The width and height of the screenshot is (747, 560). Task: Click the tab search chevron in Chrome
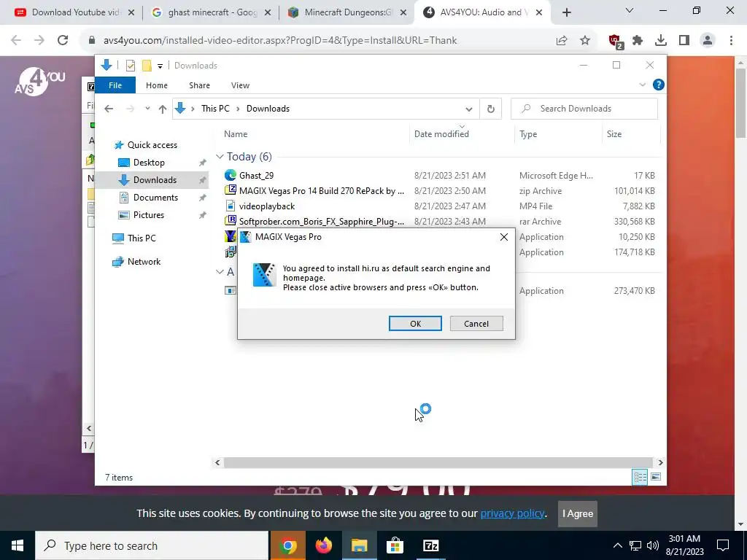point(630,10)
